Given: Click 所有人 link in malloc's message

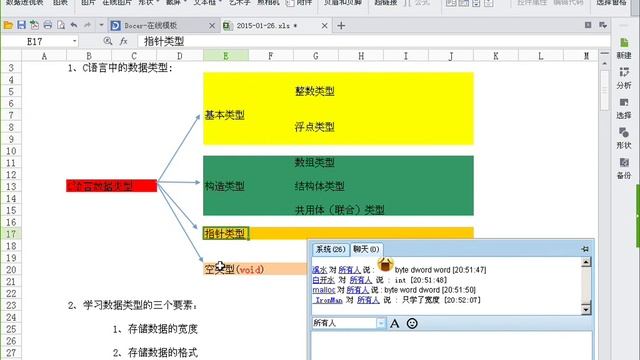Looking at the screenshot, I should 358,290.
